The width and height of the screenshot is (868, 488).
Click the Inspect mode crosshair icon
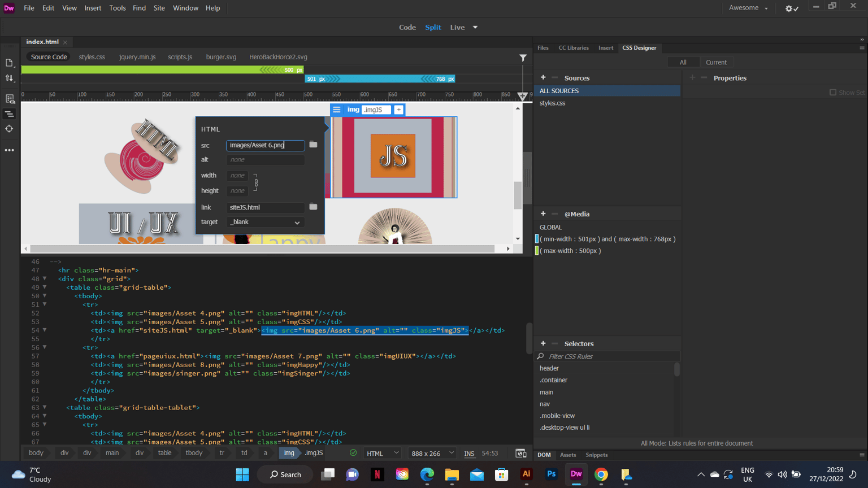point(9,129)
